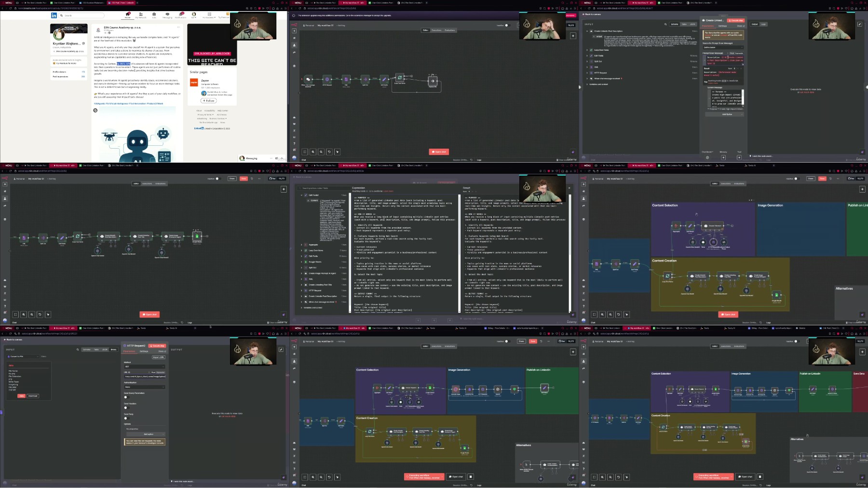Viewport: 868px width, 488px height.
Task: Toggle the Send Headers switch in HTTP Request2
Action: (127, 408)
